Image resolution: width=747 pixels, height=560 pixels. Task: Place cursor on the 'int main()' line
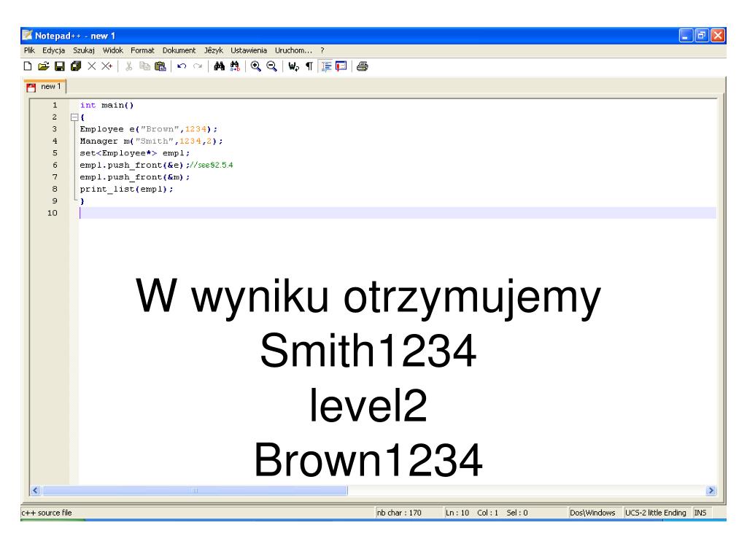[x=107, y=105]
